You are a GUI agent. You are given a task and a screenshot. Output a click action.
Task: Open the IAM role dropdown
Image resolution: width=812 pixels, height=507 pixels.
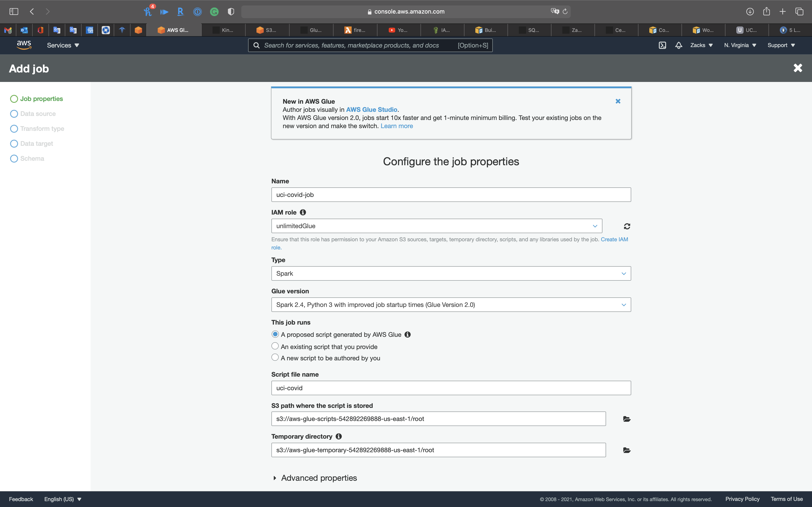436,226
